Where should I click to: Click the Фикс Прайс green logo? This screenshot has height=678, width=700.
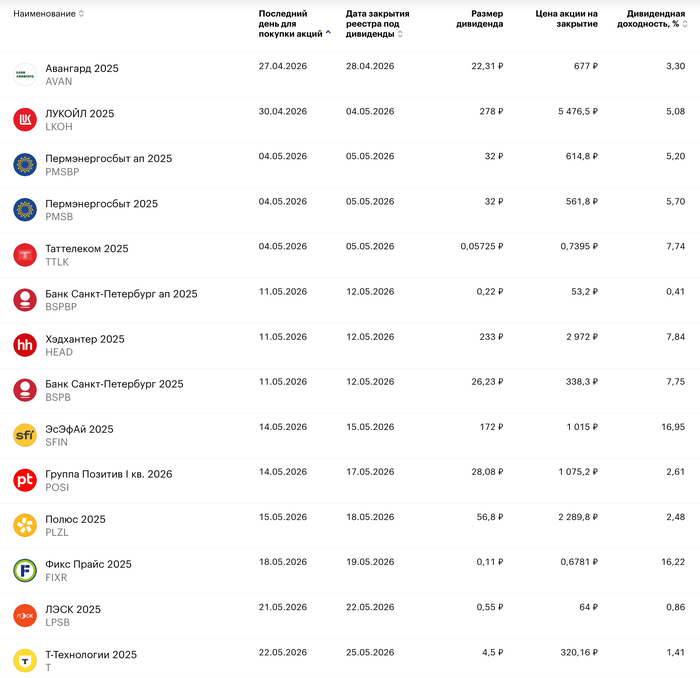point(25,570)
